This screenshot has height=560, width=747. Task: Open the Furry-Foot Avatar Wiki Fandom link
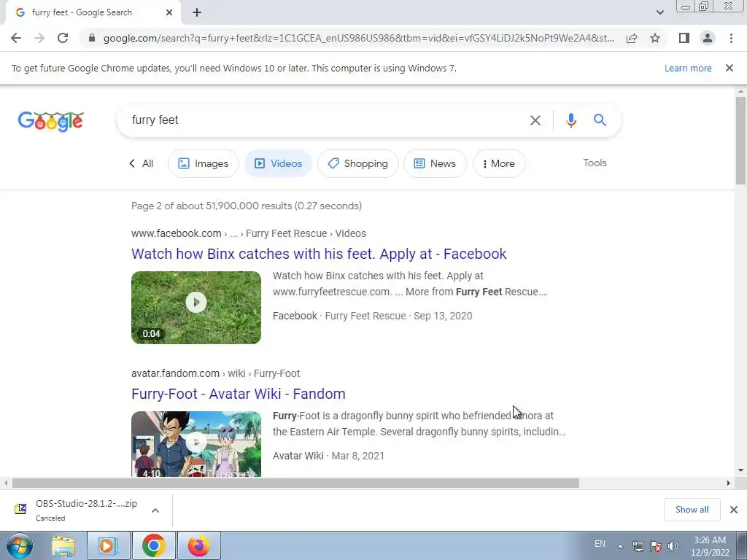click(x=239, y=394)
